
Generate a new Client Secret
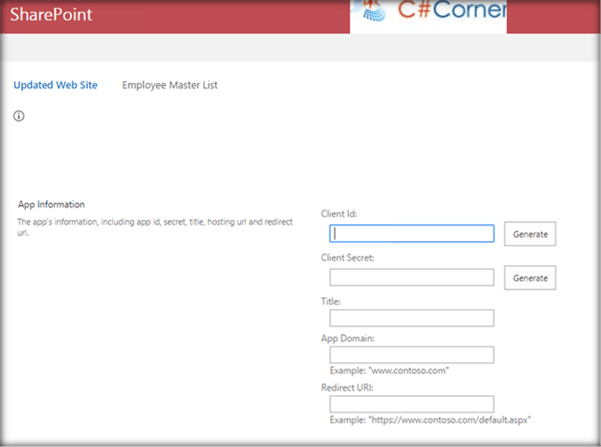click(530, 278)
